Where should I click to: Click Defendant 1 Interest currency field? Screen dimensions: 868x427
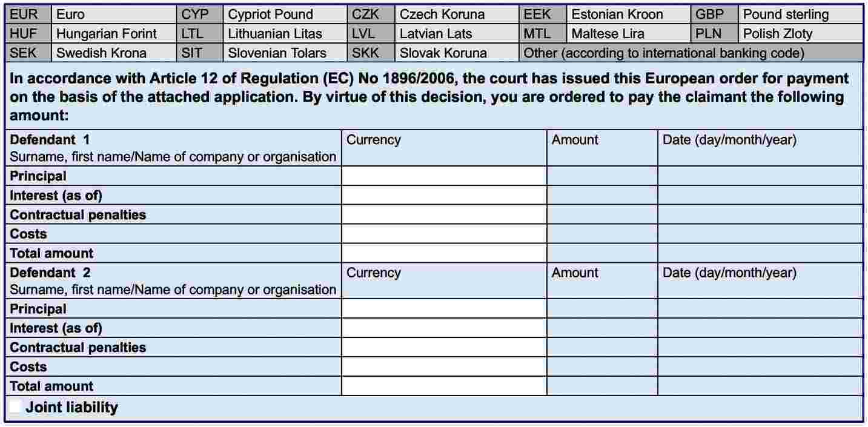[444, 196]
